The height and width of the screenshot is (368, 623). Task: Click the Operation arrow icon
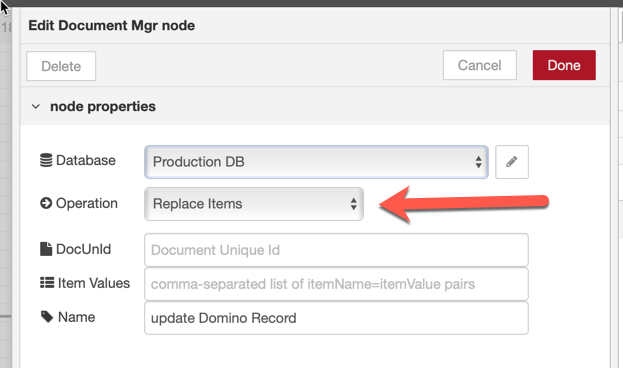[46, 203]
